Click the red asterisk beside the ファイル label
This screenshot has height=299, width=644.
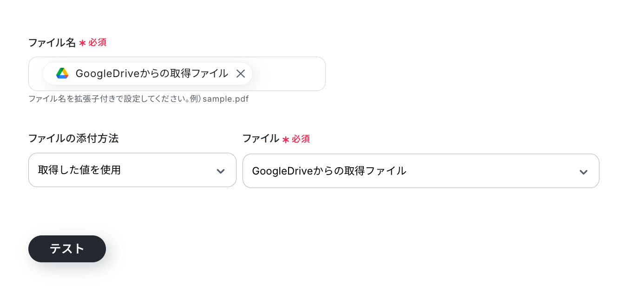tap(286, 139)
